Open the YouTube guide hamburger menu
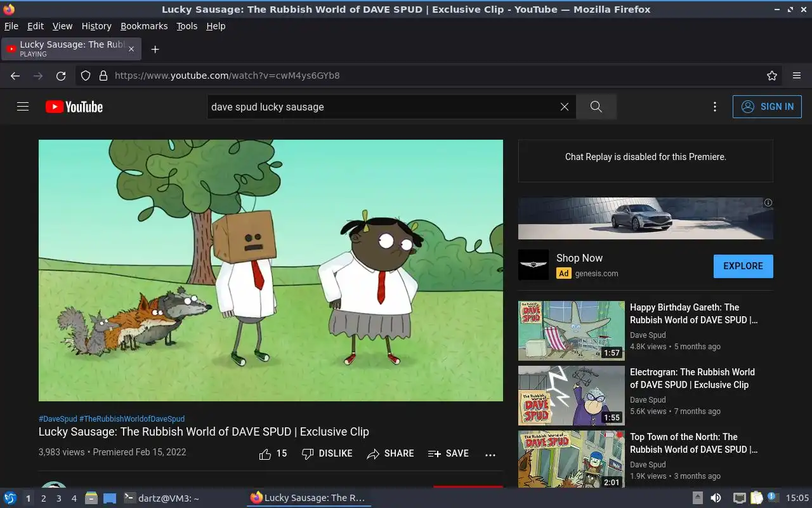The height and width of the screenshot is (508, 812). tap(23, 107)
